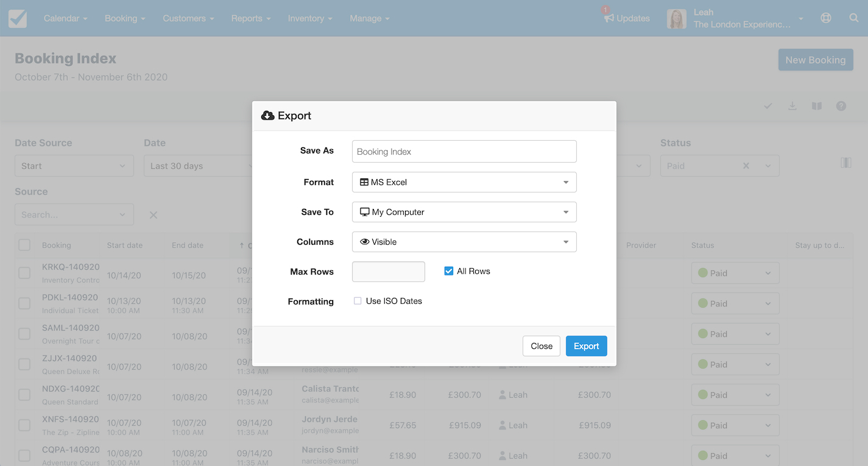Viewport: 868px width, 466px height.
Task: Click the New Booking button
Action: pos(816,60)
